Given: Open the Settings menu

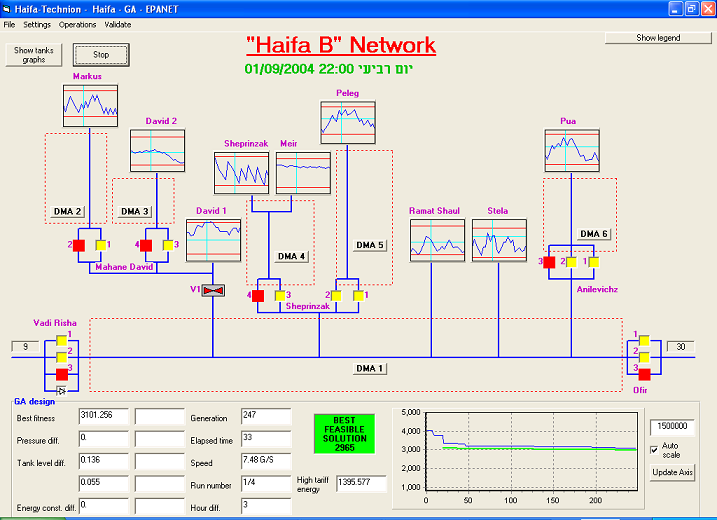Looking at the screenshot, I should 37,25.
